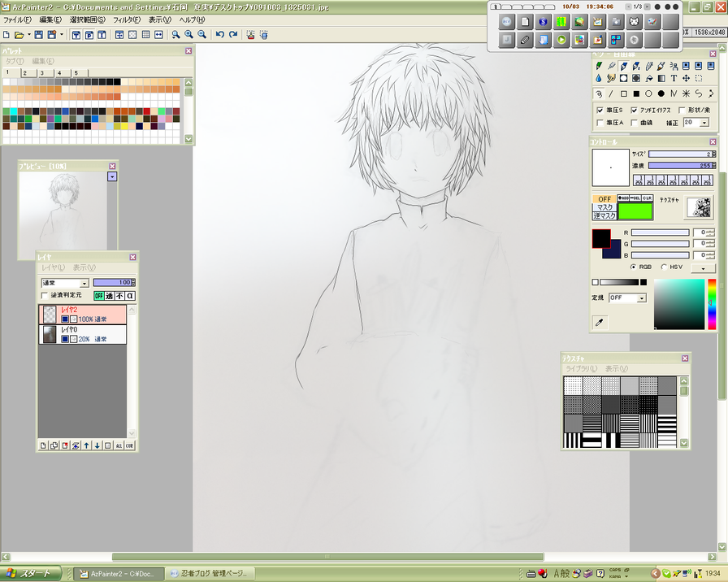
Task: Pick color with eyedropper icon
Action: [600, 323]
